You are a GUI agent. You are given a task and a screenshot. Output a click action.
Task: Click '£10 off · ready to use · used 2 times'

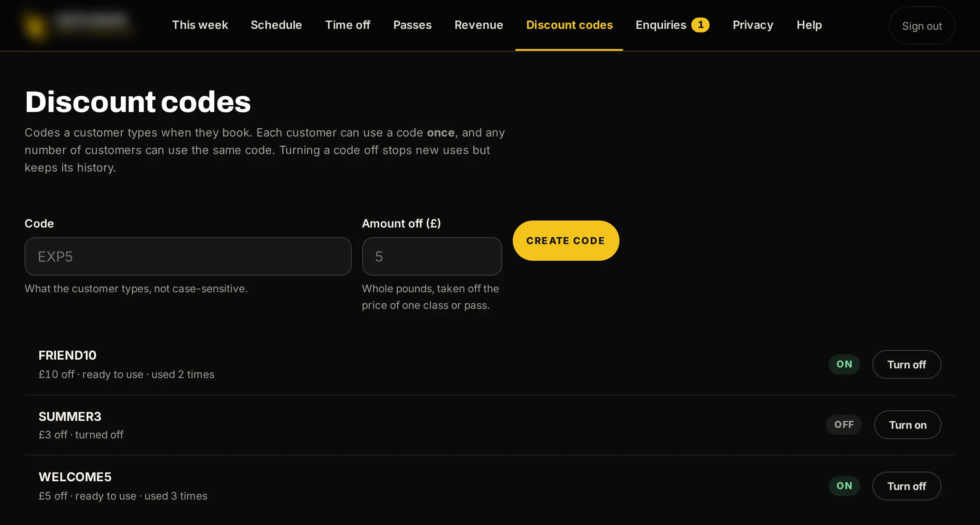[x=126, y=374]
